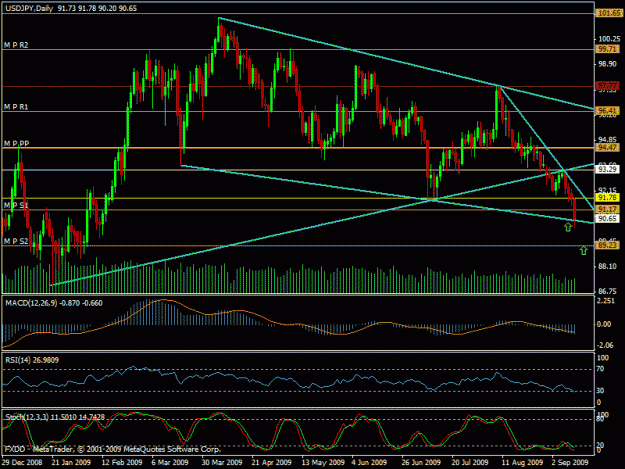Select the USDJPY,Daily chart title text
Viewport: 625px width, 469px height.
coord(29,8)
